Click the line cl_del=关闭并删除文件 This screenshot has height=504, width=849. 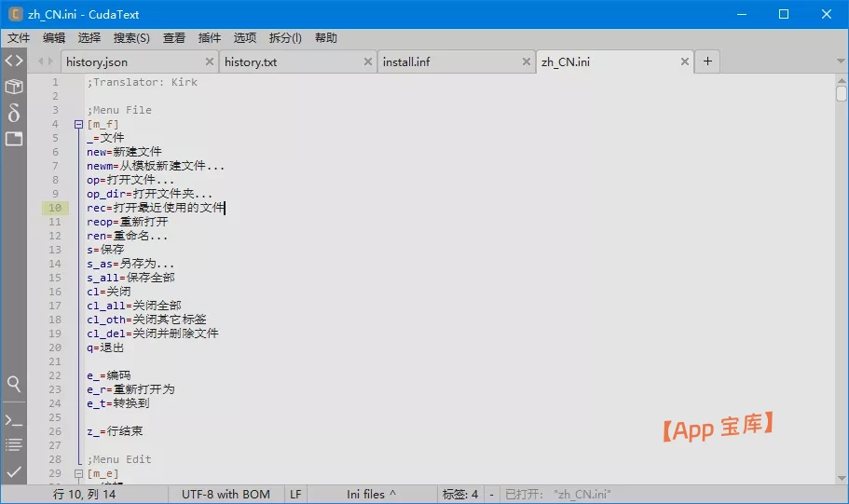click(153, 334)
